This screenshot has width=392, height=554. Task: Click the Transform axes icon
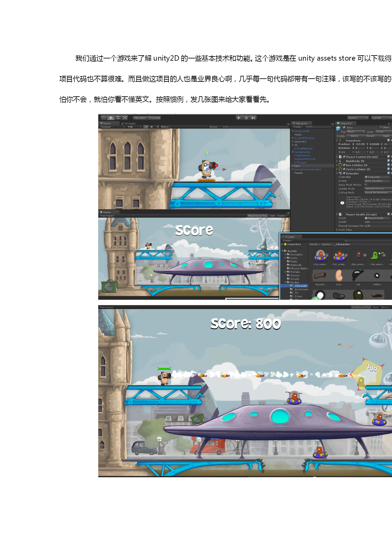(340, 141)
